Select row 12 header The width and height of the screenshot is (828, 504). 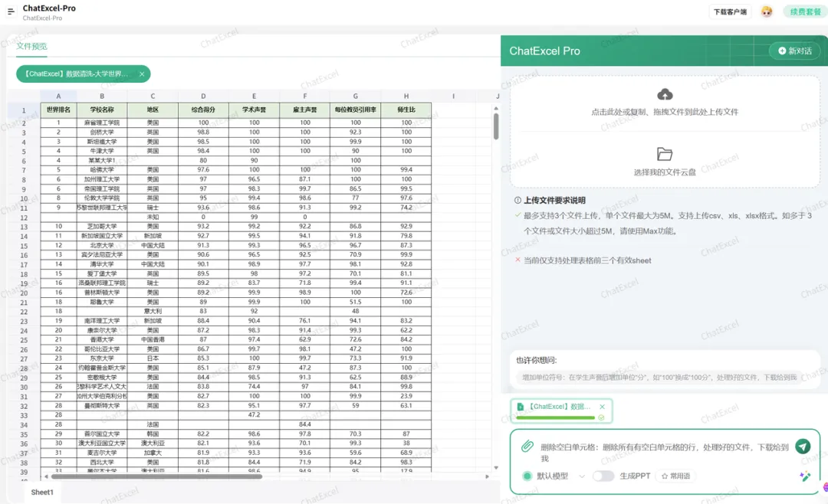[x=24, y=218]
